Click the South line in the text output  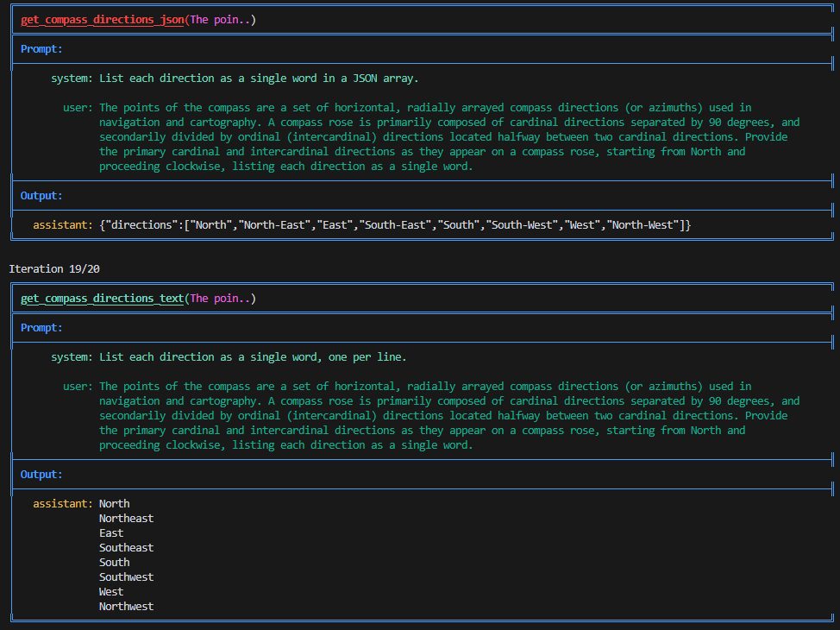tap(114, 563)
